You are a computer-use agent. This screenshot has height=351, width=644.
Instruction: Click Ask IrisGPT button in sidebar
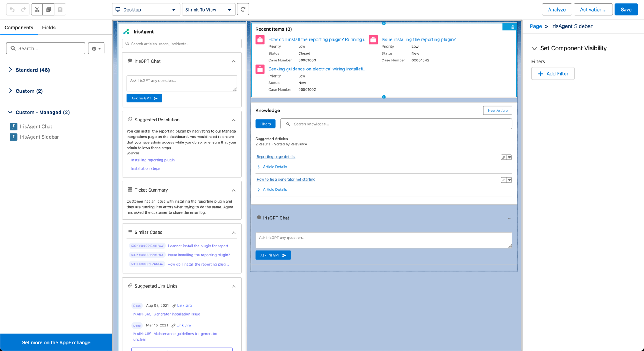point(144,98)
